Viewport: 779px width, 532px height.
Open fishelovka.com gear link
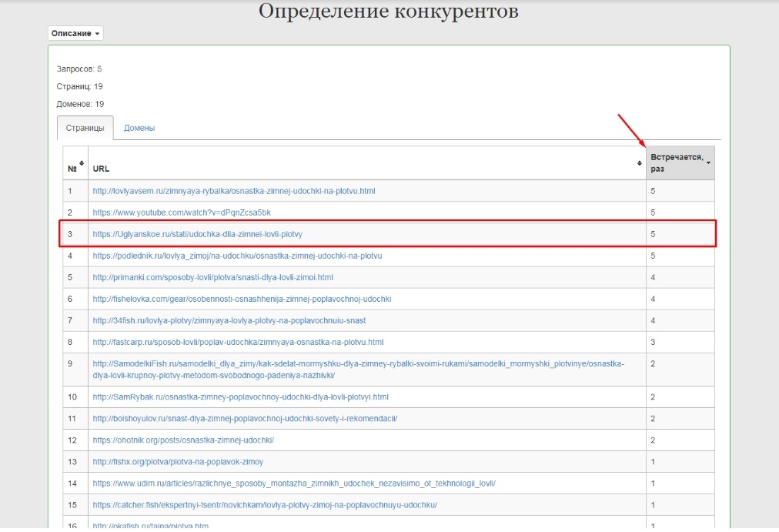click(242, 299)
